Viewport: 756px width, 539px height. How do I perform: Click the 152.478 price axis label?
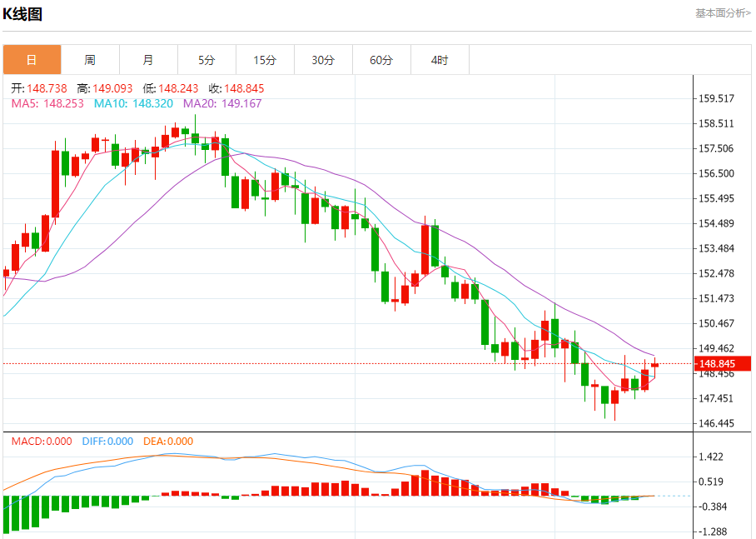717,273
